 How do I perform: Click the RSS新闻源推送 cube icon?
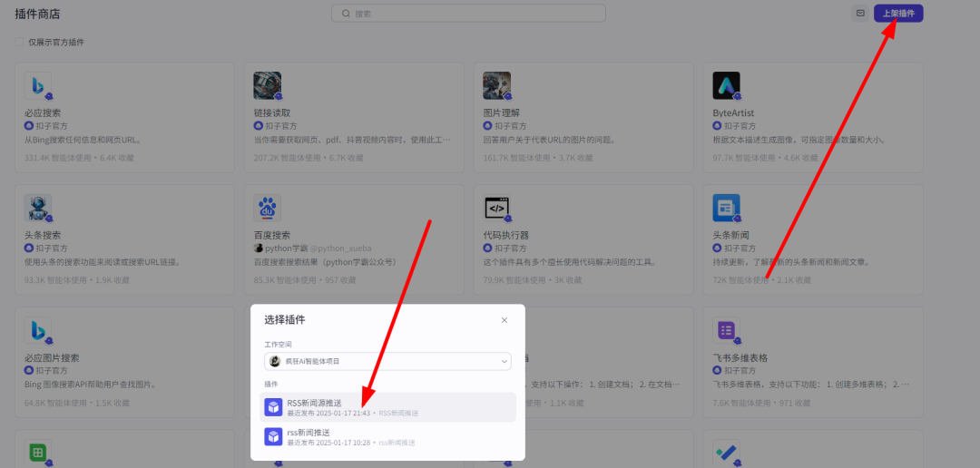pyautogui.click(x=273, y=407)
